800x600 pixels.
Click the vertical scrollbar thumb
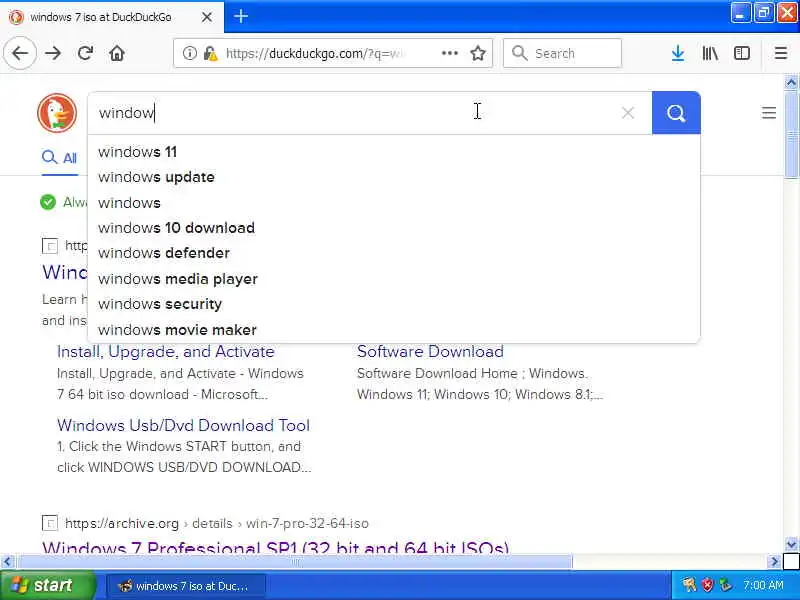pyautogui.click(x=791, y=135)
